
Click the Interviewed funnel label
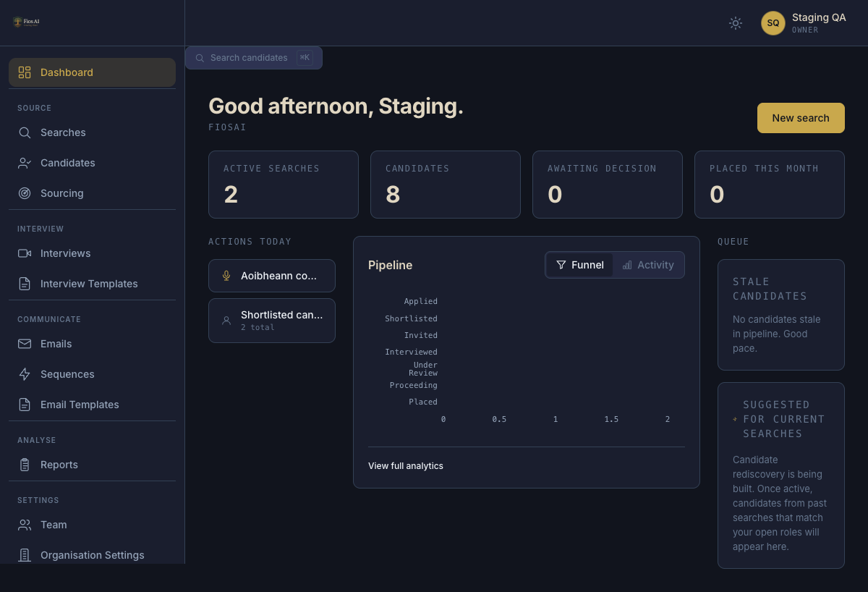pos(412,352)
